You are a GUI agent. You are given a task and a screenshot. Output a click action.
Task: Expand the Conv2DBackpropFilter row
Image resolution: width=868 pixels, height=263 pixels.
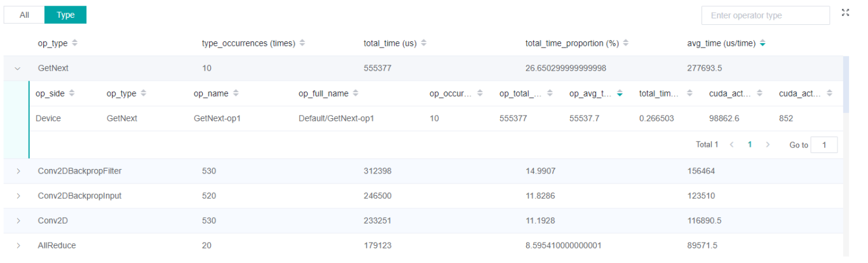(18, 171)
